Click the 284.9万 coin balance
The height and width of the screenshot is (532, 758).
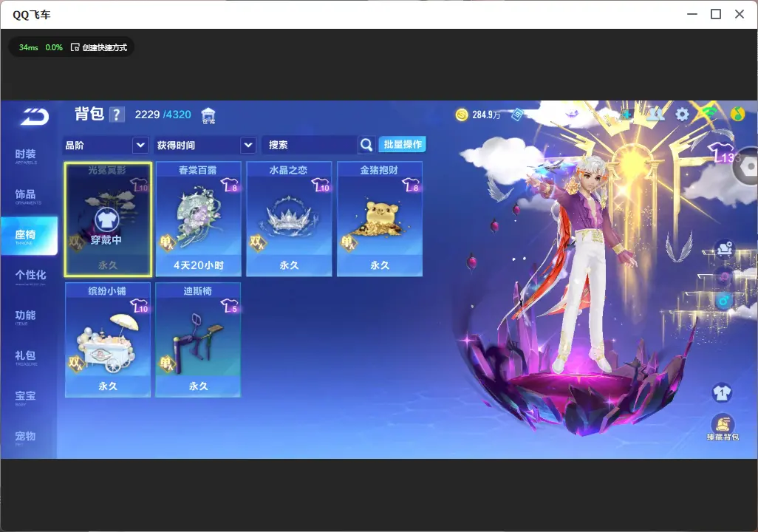[x=486, y=115]
